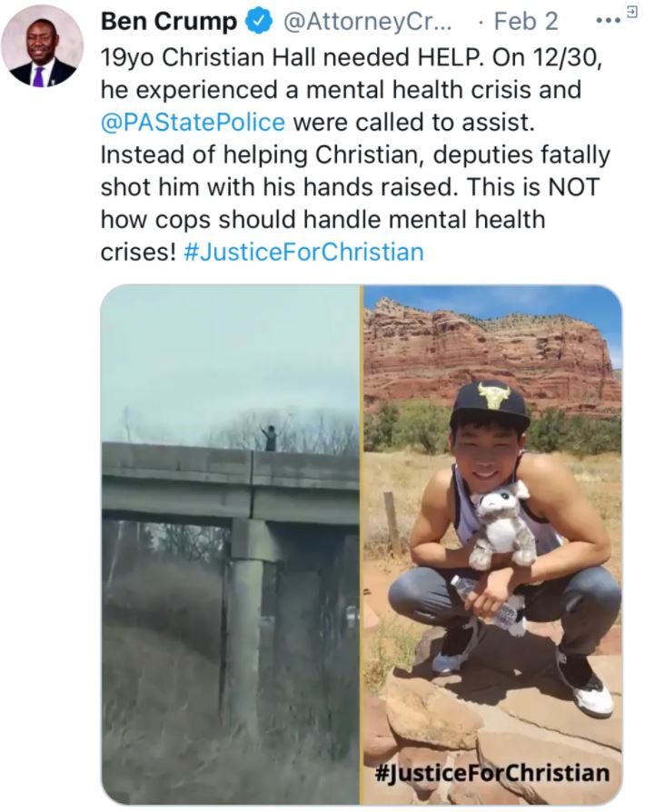Click the #JusticeForChristian caption inside the photo
This screenshot has height=812, width=655.
(x=491, y=773)
